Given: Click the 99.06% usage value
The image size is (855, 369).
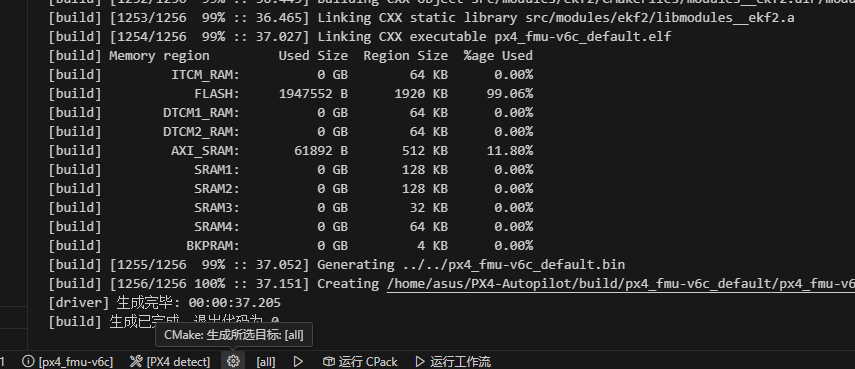Looking at the screenshot, I should 510,94.
